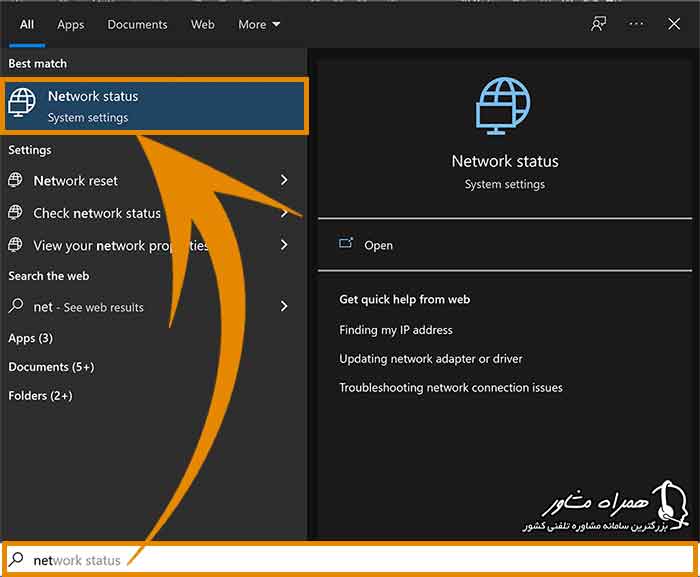
Task: Click the globe icon beside View your network properties
Action: tap(15, 244)
